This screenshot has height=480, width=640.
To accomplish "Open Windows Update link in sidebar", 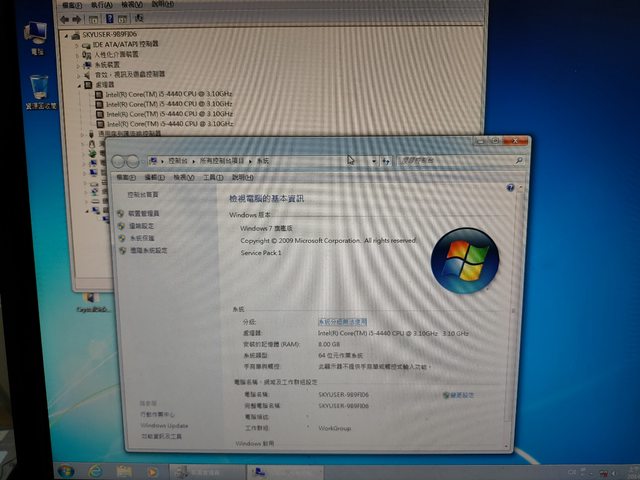I will pos(164,425).
